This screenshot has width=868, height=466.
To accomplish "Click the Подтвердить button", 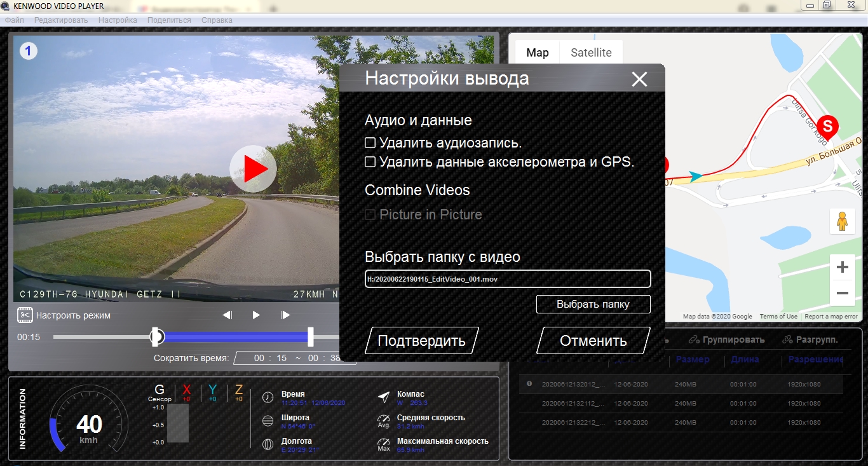I will [x=421, y=341].
